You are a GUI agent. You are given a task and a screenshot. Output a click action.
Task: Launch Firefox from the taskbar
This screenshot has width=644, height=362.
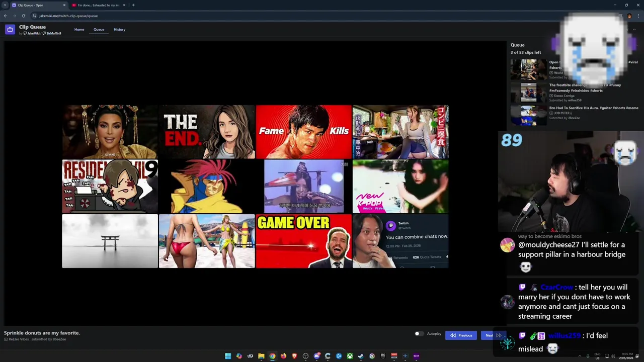(x=283, y=356)
